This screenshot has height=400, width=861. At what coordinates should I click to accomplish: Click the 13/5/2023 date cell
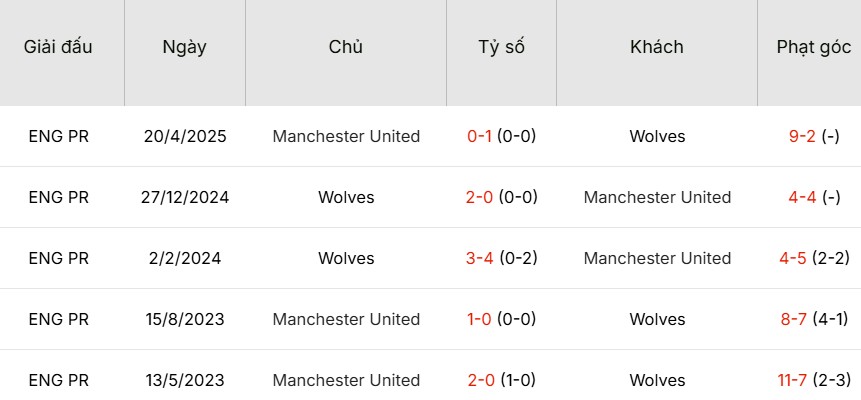(185, 380)
